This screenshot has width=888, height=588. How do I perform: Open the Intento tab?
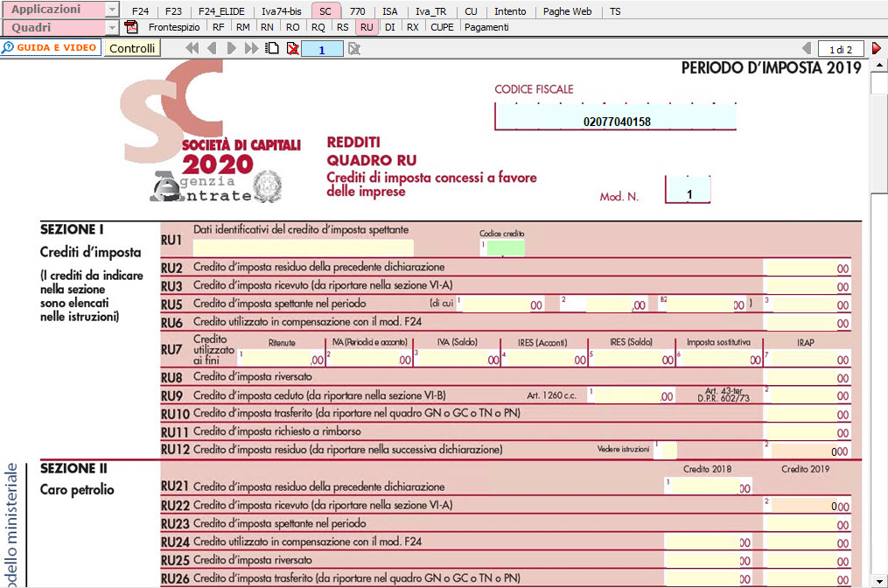pyautogui.click(x=510, y=11)
